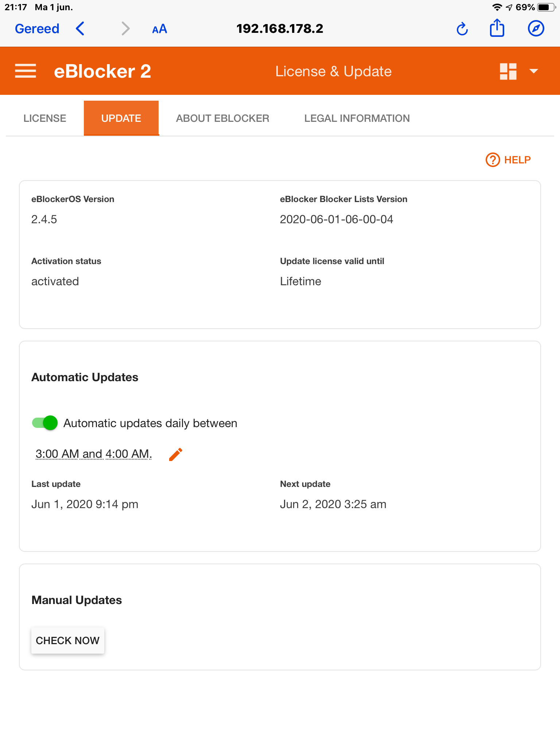
Task: Open the ABOUT EBLOCKER tab
Action: pyautogui.click(x=222, y=118)
